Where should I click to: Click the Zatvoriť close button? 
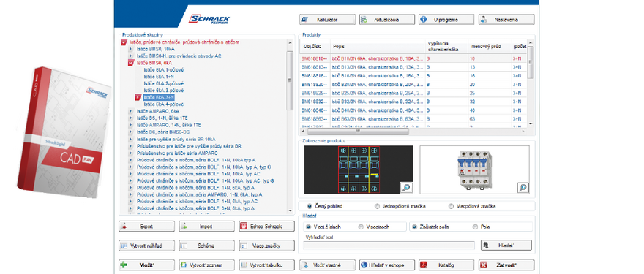[506, 265]
